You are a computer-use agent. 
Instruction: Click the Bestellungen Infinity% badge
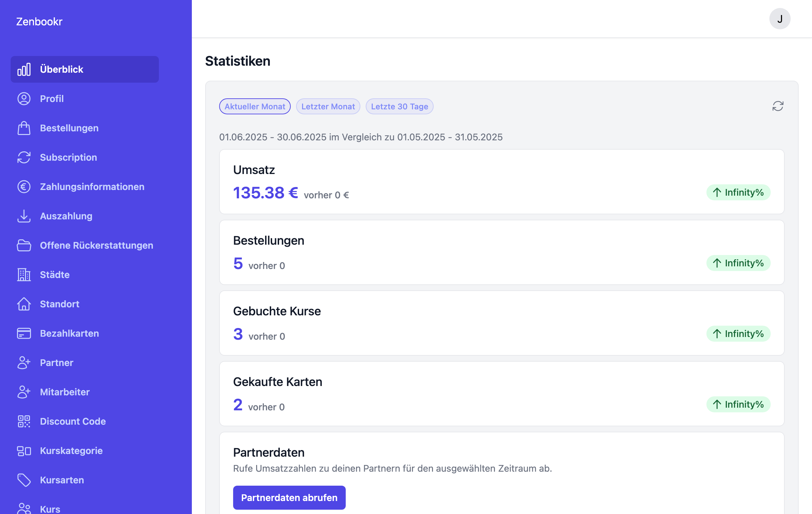tap(738, 263)
